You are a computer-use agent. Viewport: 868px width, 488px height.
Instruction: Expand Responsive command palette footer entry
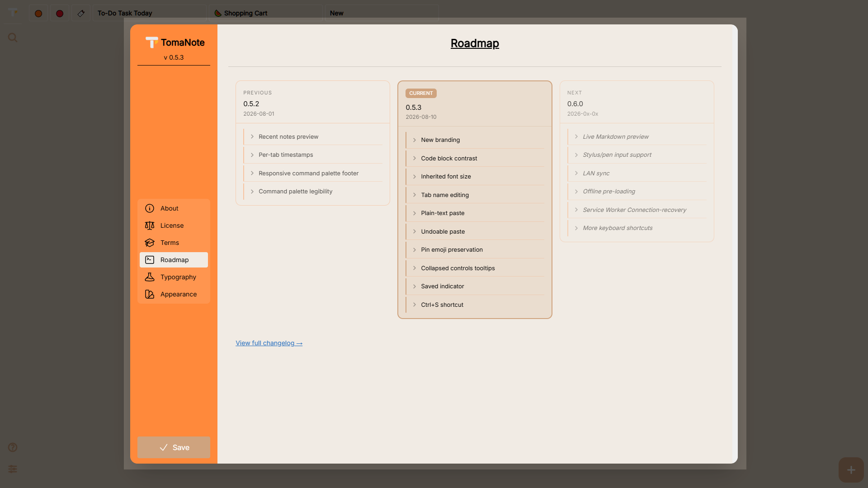[x=313, y=173]
